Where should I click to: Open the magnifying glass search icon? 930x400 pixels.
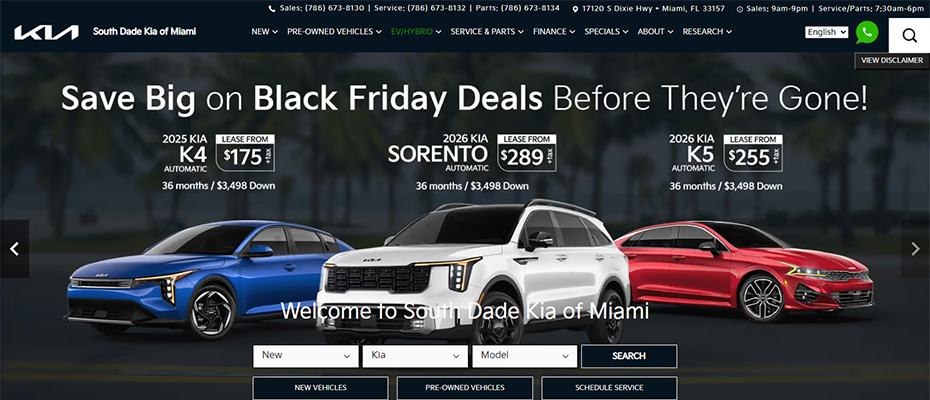point(909,35)
